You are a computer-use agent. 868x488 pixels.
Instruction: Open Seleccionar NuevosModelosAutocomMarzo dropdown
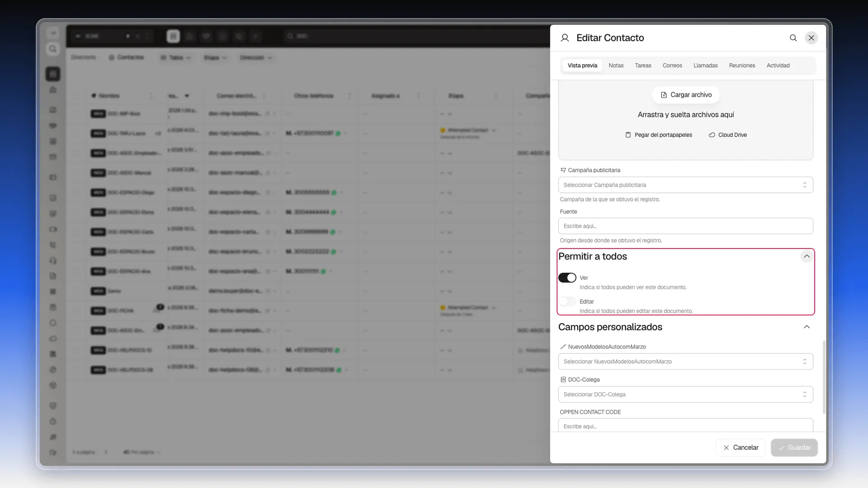point(685,361)
